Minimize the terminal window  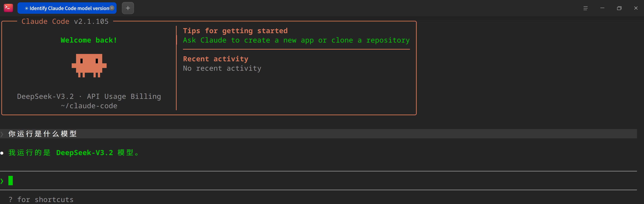coord(602,8)
